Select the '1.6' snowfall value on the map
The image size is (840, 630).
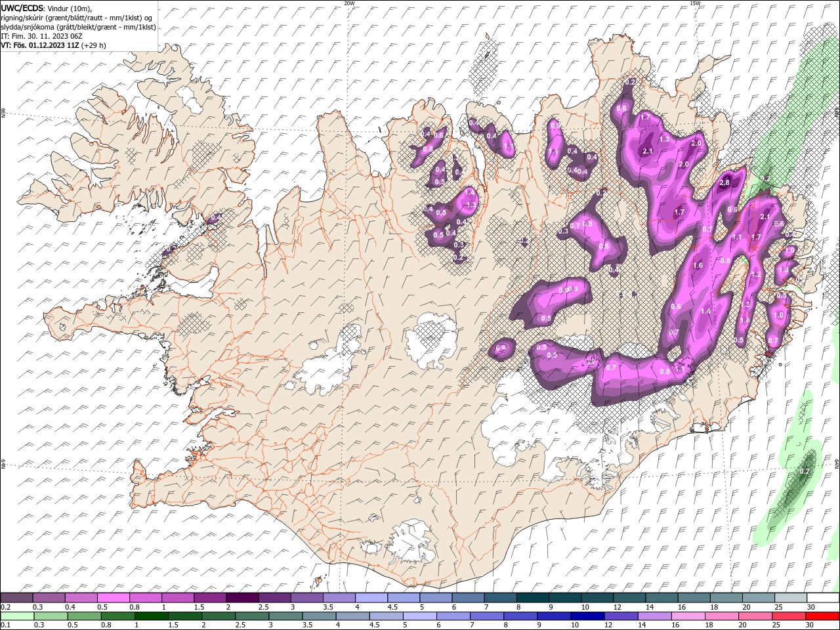698,266
